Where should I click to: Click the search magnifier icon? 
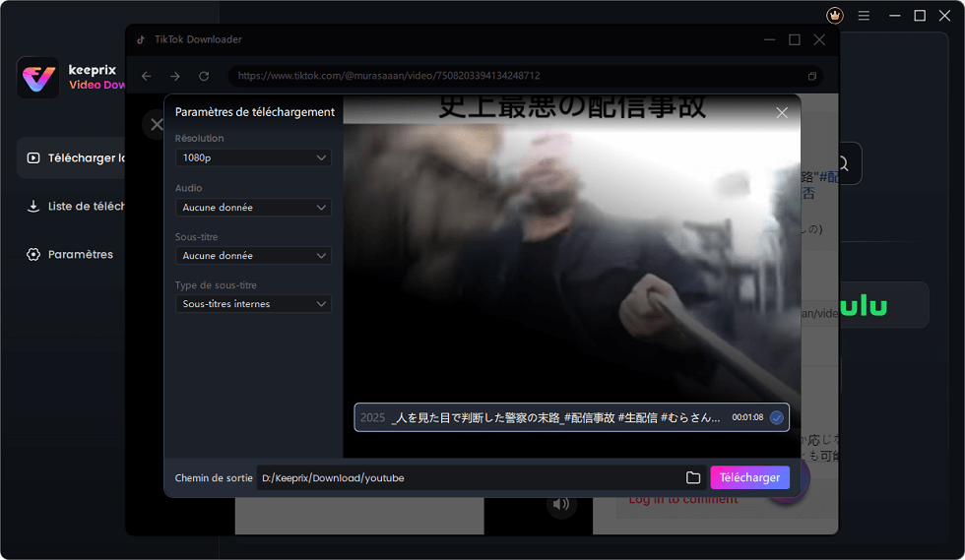point(843,163)
